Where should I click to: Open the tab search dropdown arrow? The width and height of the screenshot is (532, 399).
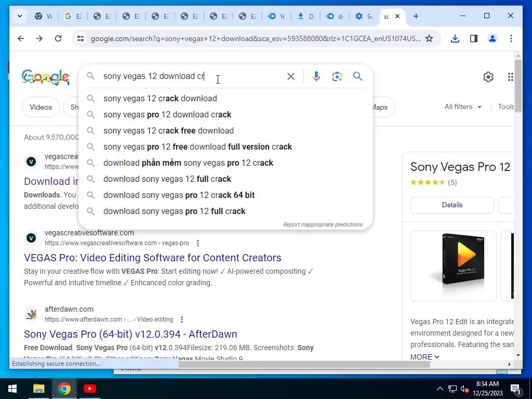coord(20,16)
